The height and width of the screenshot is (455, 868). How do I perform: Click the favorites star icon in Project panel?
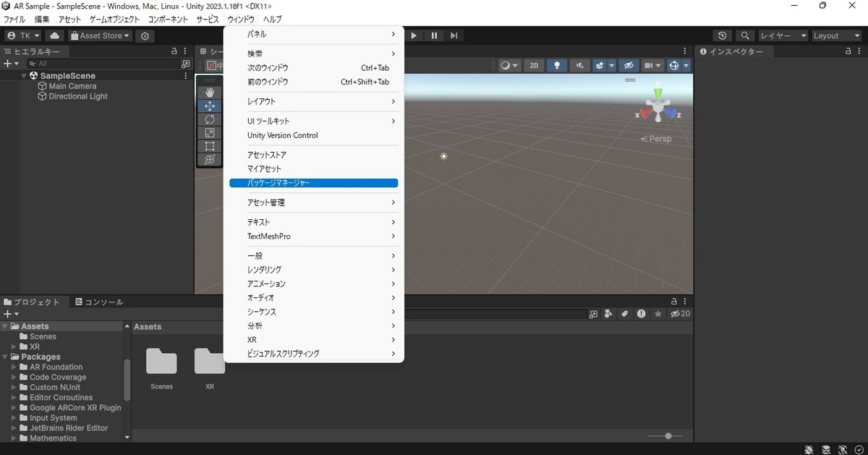click(658, 314)
